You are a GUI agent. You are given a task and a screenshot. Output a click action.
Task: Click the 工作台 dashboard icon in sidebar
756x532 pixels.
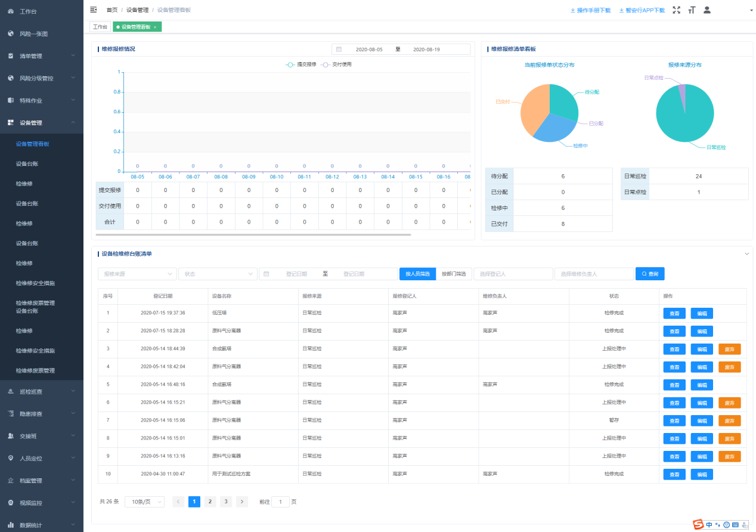[11, 11]
